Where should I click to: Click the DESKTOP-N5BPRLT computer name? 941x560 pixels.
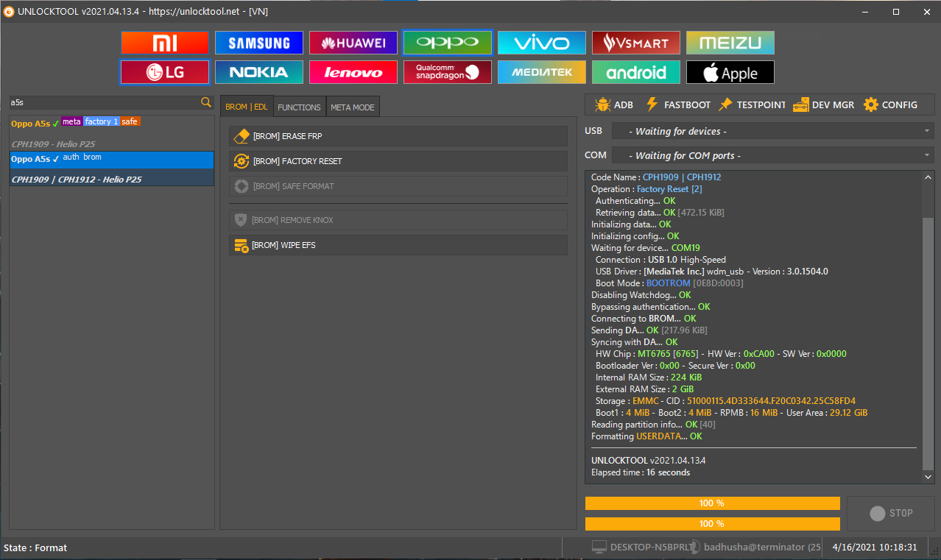653,547
